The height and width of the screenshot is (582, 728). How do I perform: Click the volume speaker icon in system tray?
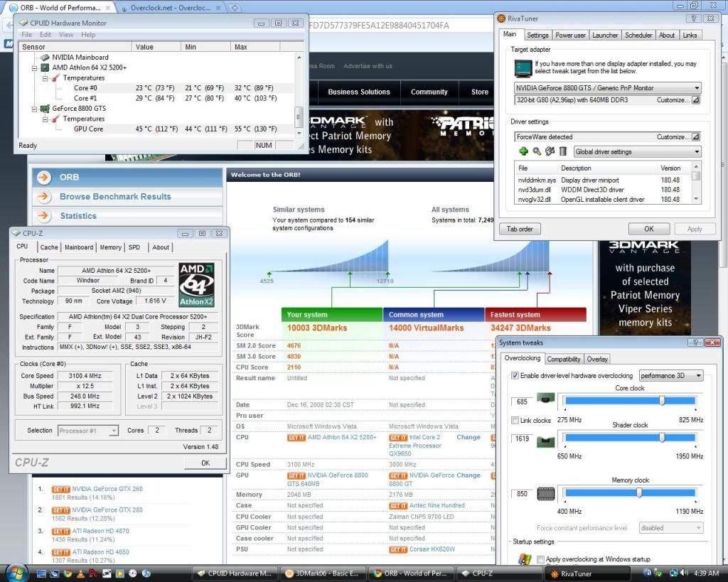(685, 573)
